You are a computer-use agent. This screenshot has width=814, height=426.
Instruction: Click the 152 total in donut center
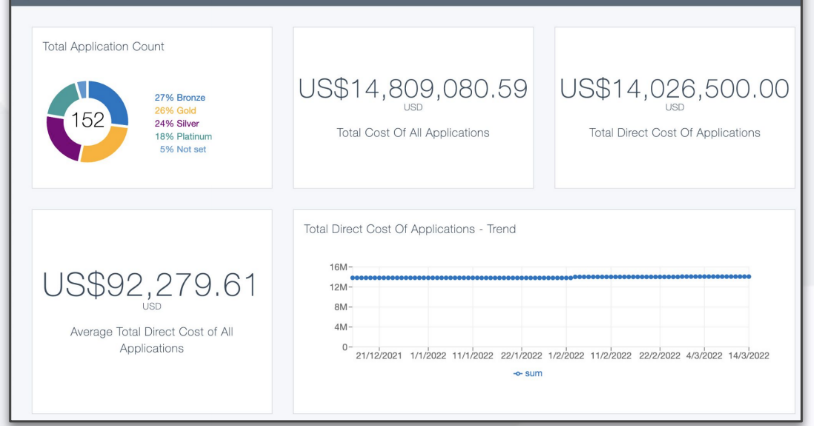(x=87, y=120)
